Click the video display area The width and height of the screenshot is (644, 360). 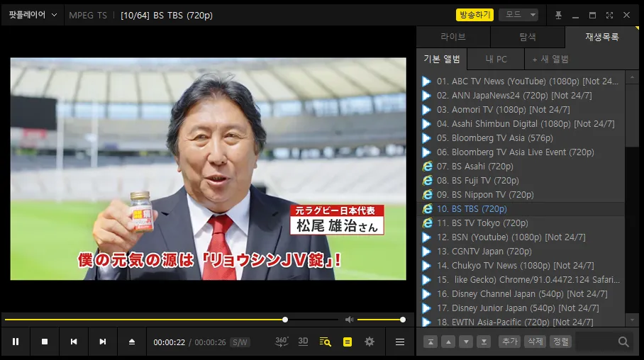click(209, 169)
